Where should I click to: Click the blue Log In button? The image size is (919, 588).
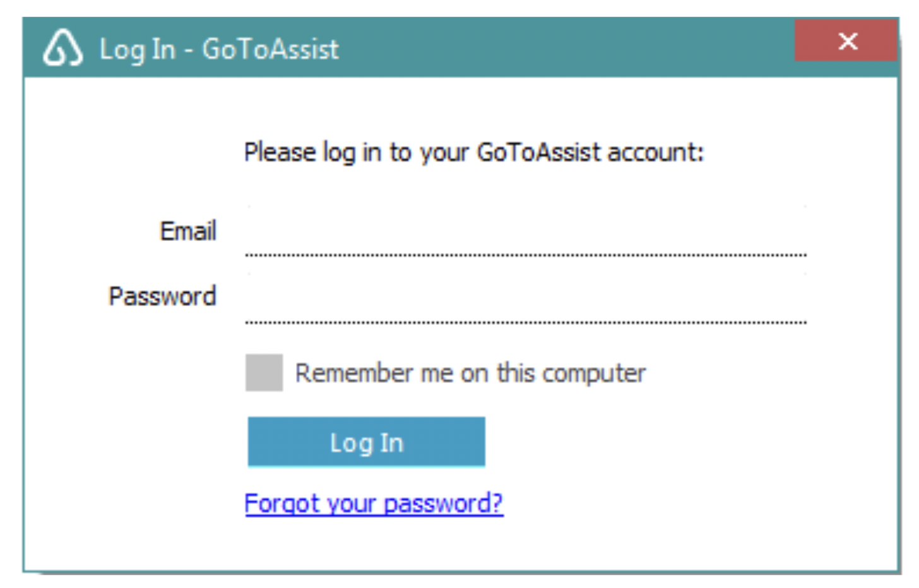click(x=366, y=442)
